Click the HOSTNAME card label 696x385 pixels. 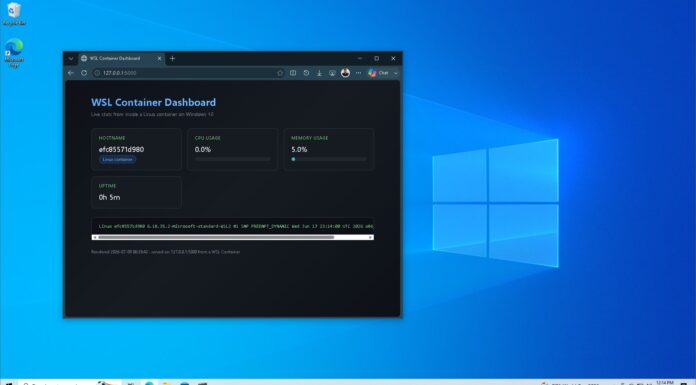[112, 138]
